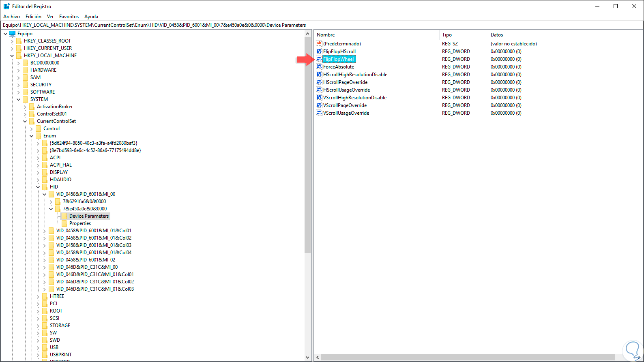Expand the HKEY_CURRENT_USER node
The image size is (644, 362).
click(12, 48)
